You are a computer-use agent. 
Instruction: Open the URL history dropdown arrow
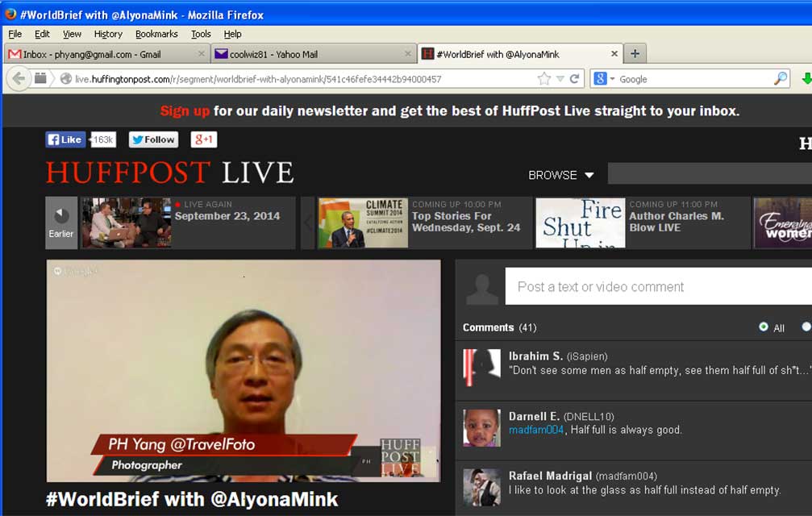560,79
